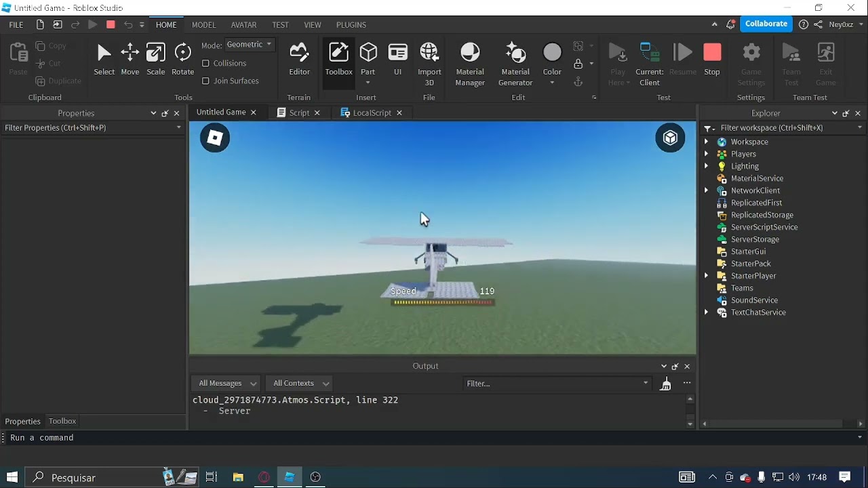
Task: Clear the Output window
Action: 666,384
